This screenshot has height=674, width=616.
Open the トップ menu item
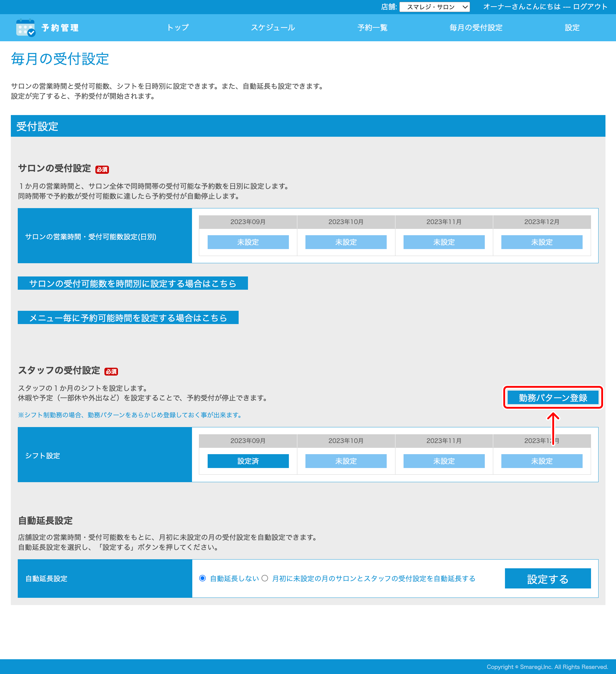point(178,28)
